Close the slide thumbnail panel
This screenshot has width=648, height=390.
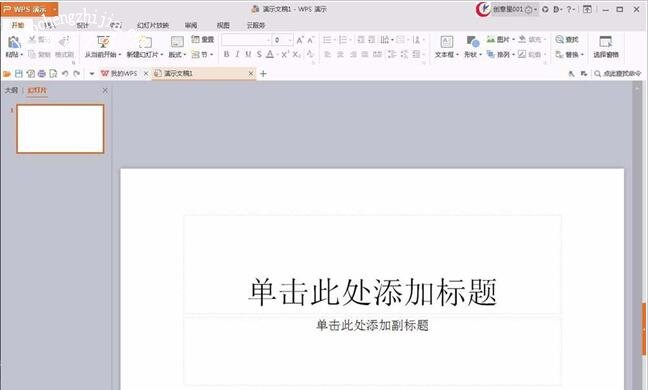pos(105,90)
